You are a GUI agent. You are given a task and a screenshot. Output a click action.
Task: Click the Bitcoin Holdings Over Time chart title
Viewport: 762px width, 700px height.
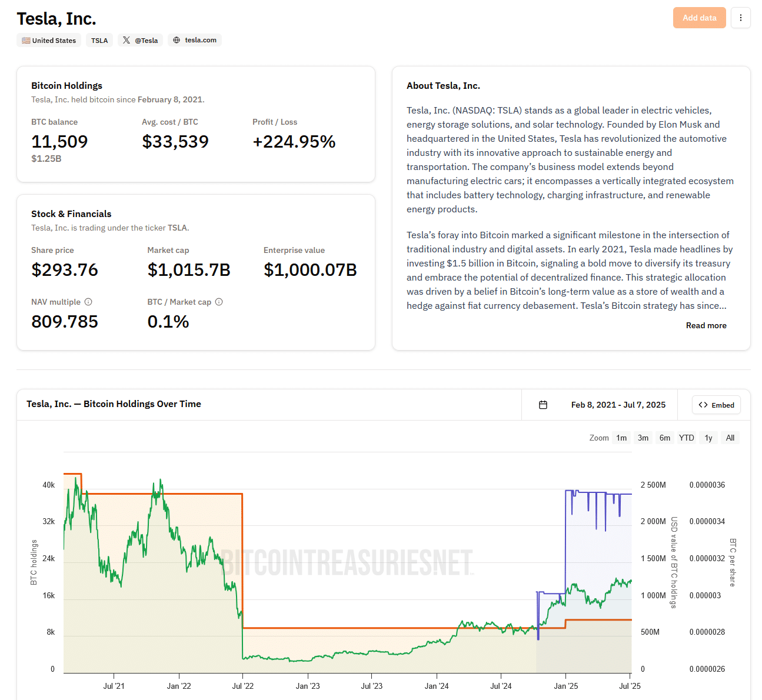[114, 404]
